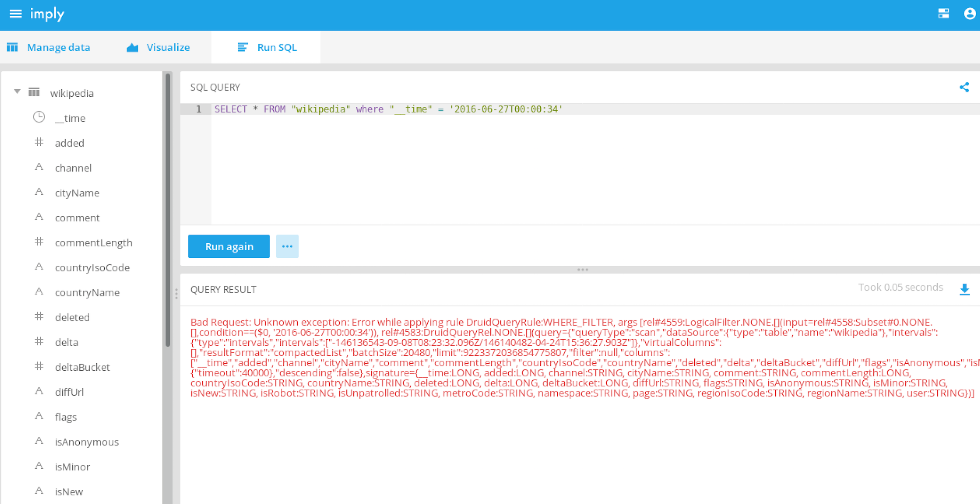Click the horizontal panel resize handle
Image resolution: width=980 pixels, height=504 pixels.
pos(582,270)
